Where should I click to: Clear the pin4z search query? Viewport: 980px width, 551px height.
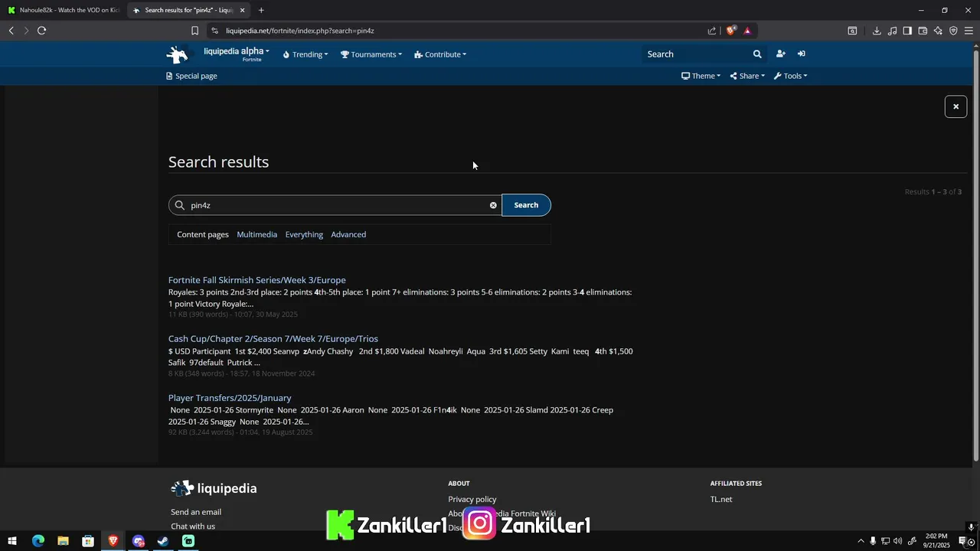tap(493, 205)
